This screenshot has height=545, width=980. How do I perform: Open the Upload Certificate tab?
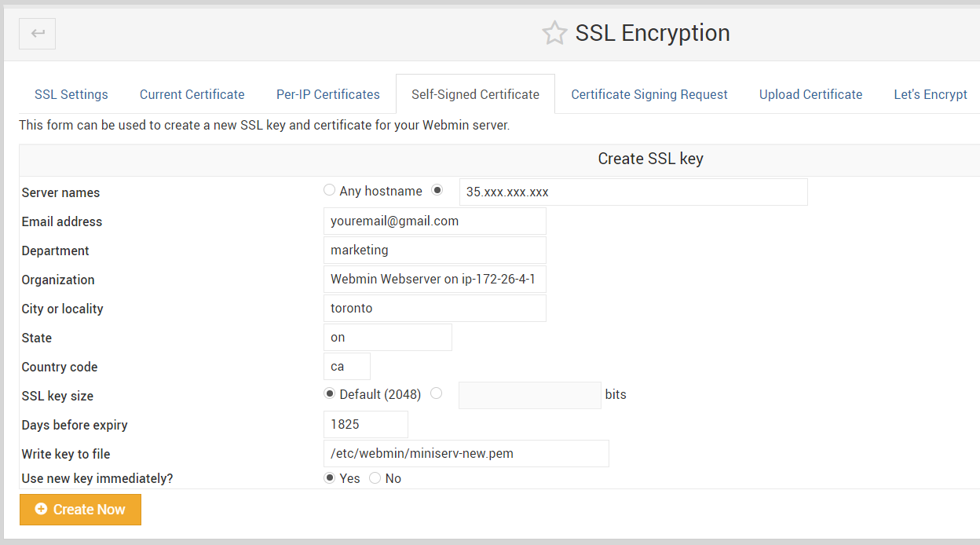(x=810, y=94)
